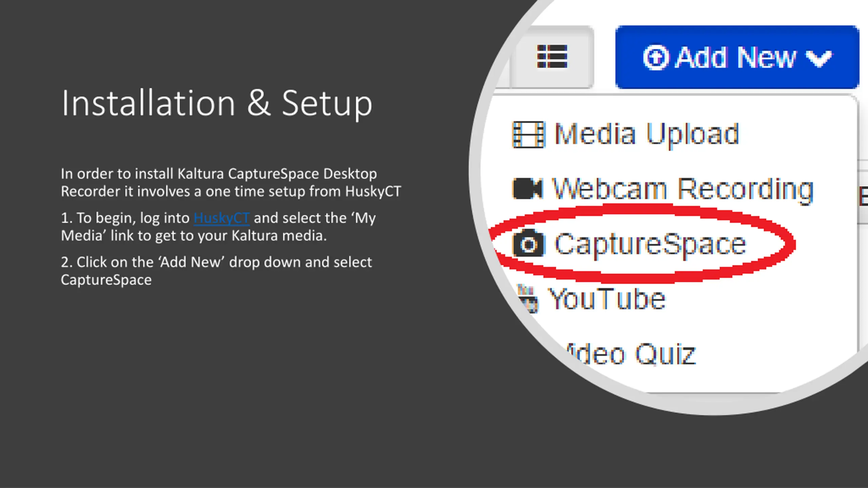868x488 pixels.
Task: Open the HuskyCT hyperlink
Action: [x=221, y=218]
